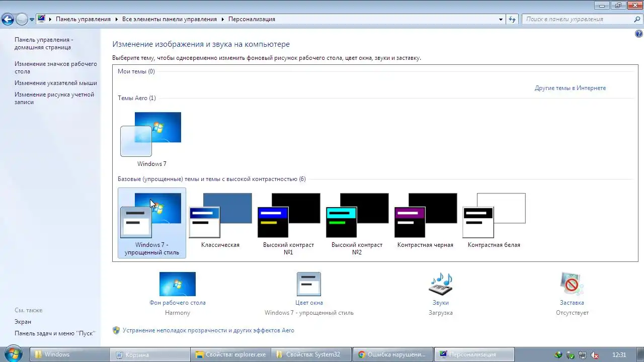
Task: Expand arrow before 'Панель управления' breadcrumb
Action: coord(50,19)
